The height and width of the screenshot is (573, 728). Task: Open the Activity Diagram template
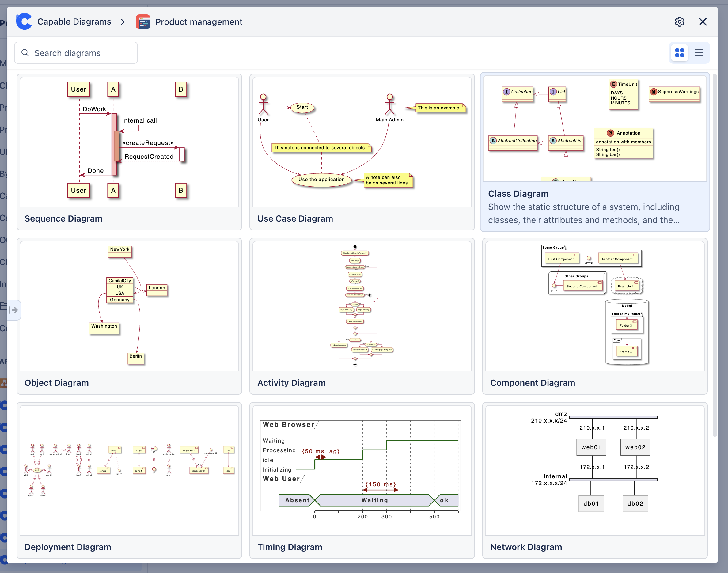[362, 316]
